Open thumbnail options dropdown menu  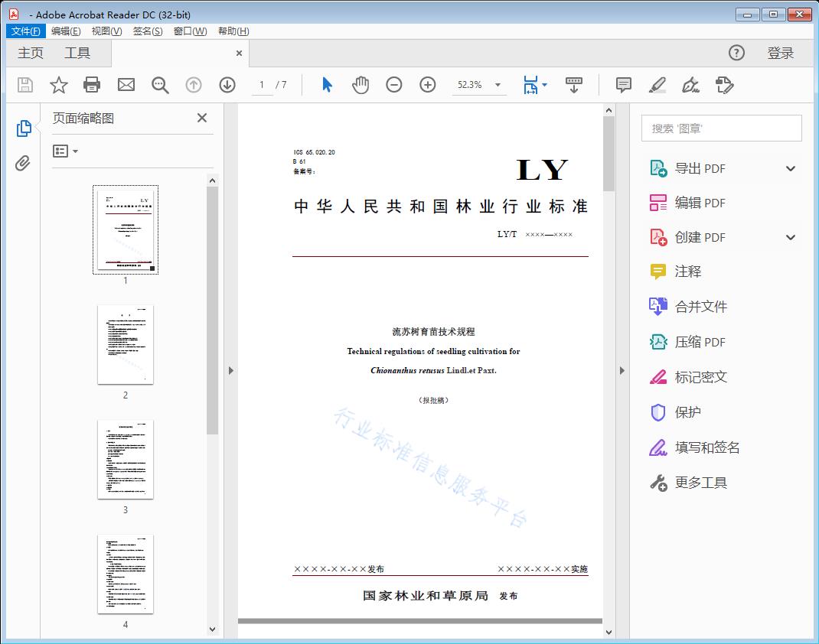tap(66, 151)
